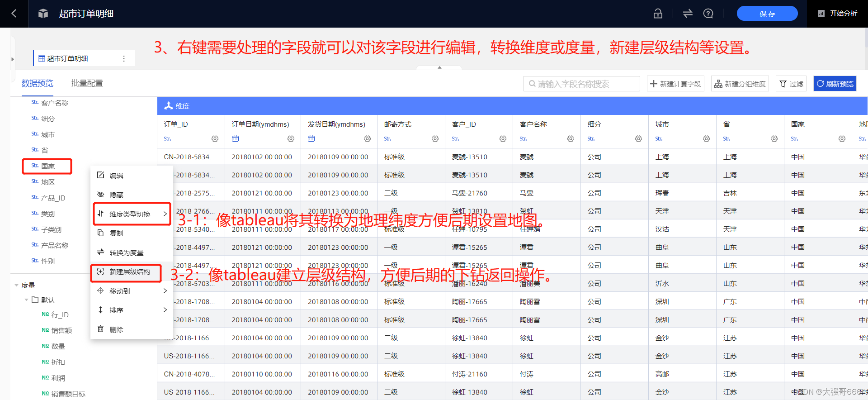Open settings gear for 发货日期(ymdhms) column
This screenshot has width=868, height=400.
pos(367,139)
